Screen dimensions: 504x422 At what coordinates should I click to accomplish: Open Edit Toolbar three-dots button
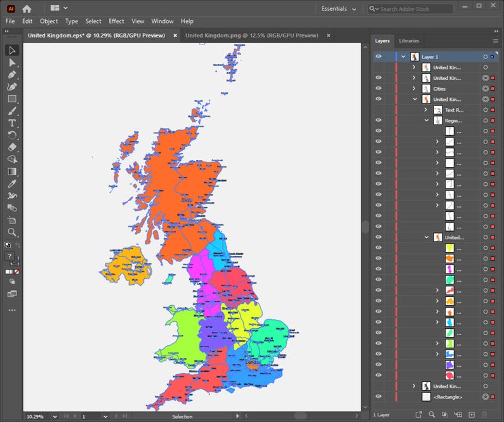click(12, 310)
